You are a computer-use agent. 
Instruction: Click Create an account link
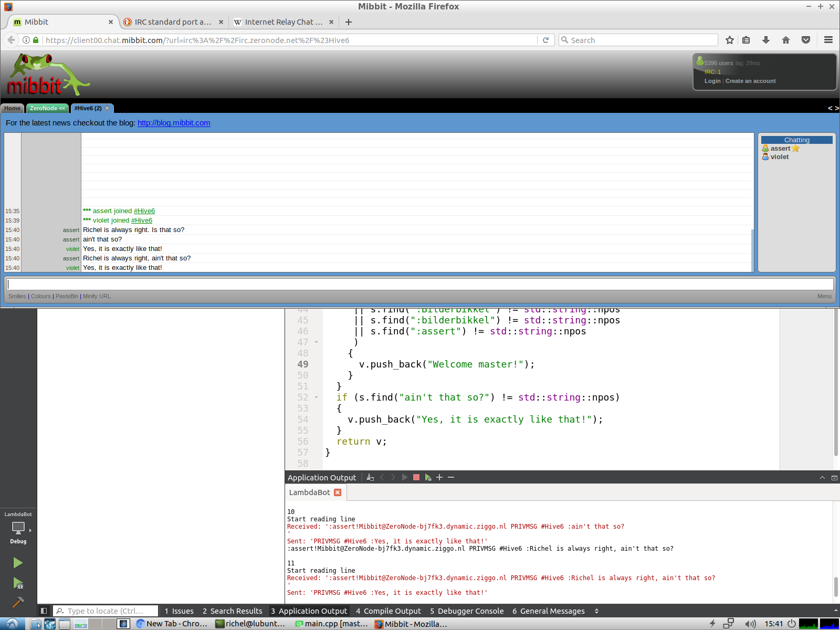750,81
